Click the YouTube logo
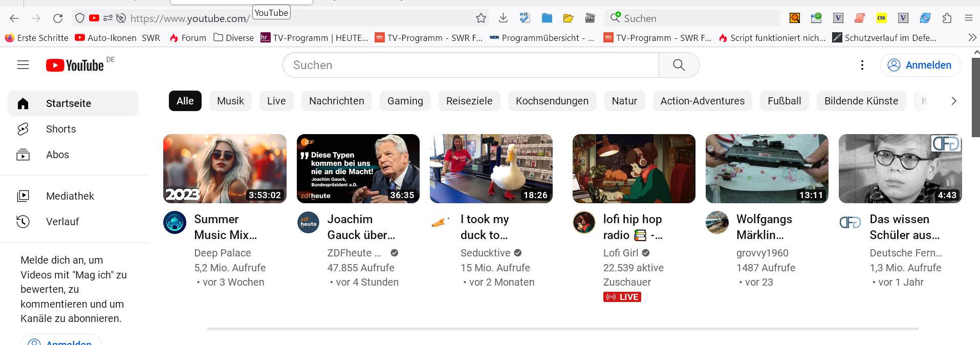 75,65
